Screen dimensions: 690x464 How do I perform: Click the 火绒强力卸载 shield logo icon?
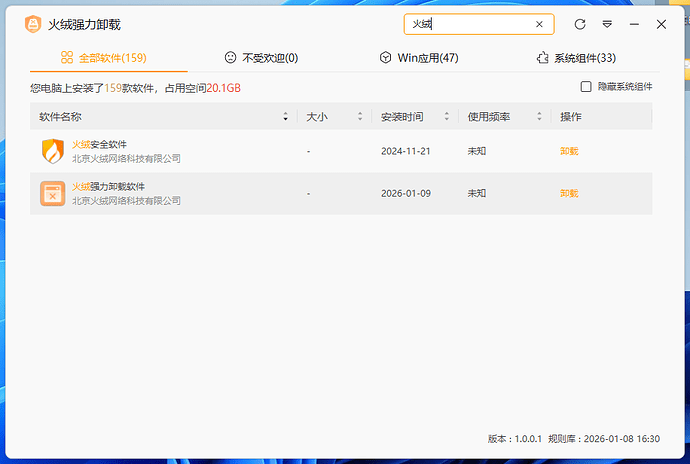pos(33,24)
